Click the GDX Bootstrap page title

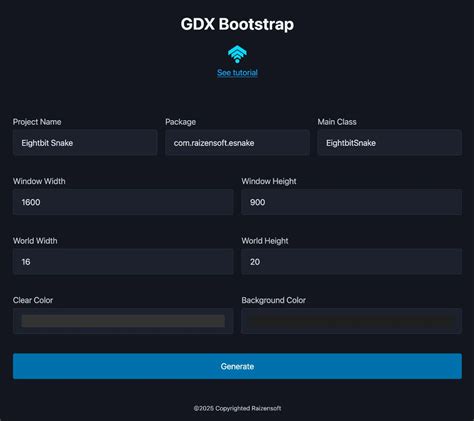237,24
